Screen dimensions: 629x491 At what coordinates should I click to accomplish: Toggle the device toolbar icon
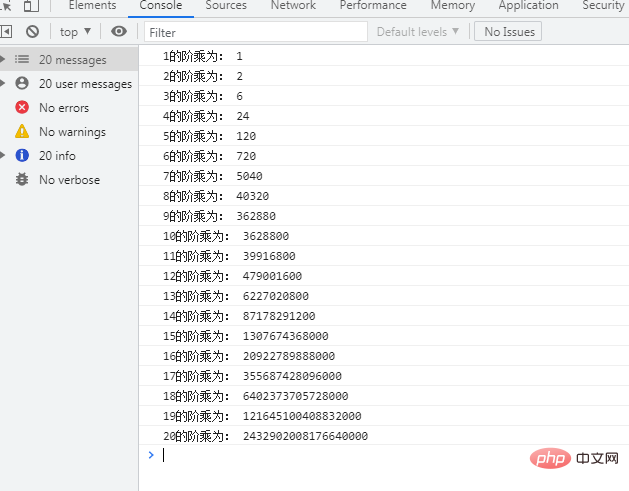tap(31, 6)
